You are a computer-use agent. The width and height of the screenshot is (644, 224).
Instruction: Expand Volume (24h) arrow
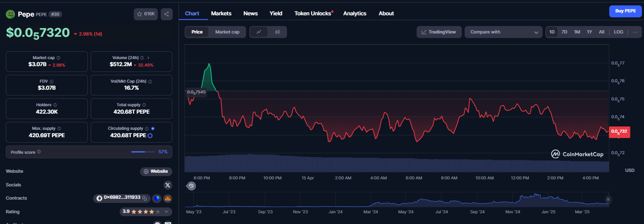(x=148, y=58)
